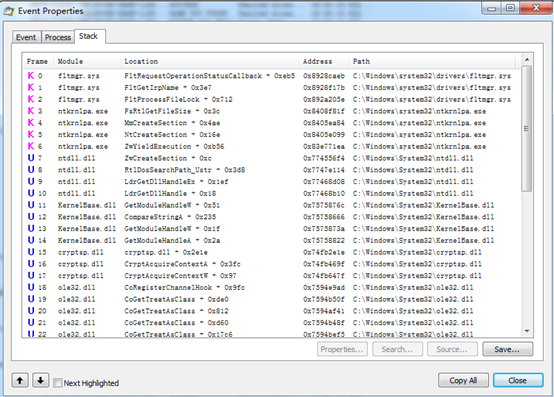
Task: Click the U user-mode icon for frame 11
Action: [x=31, y=205]
